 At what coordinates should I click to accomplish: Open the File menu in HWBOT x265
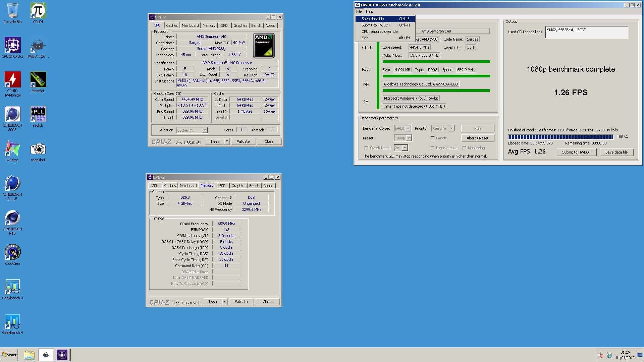coord(359,11)
